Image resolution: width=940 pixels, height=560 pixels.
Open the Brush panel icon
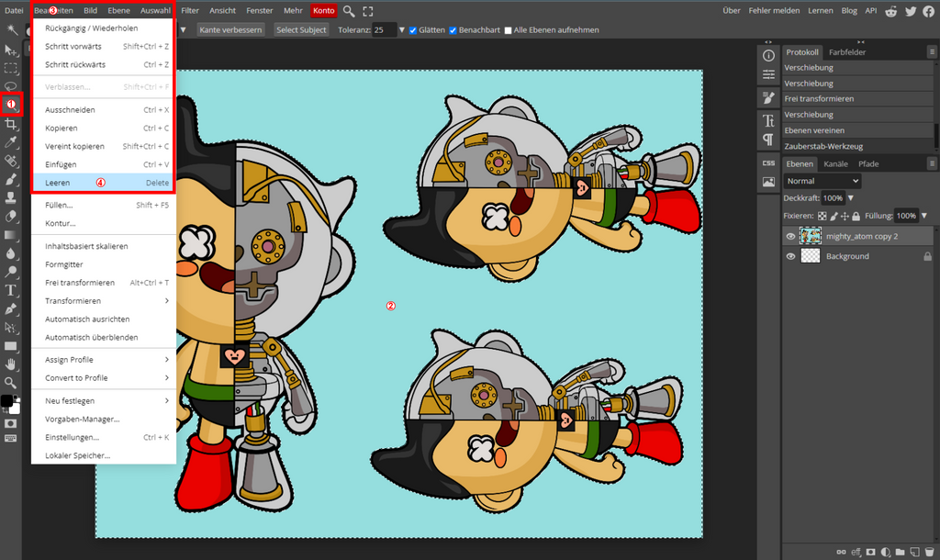point(768,97)
